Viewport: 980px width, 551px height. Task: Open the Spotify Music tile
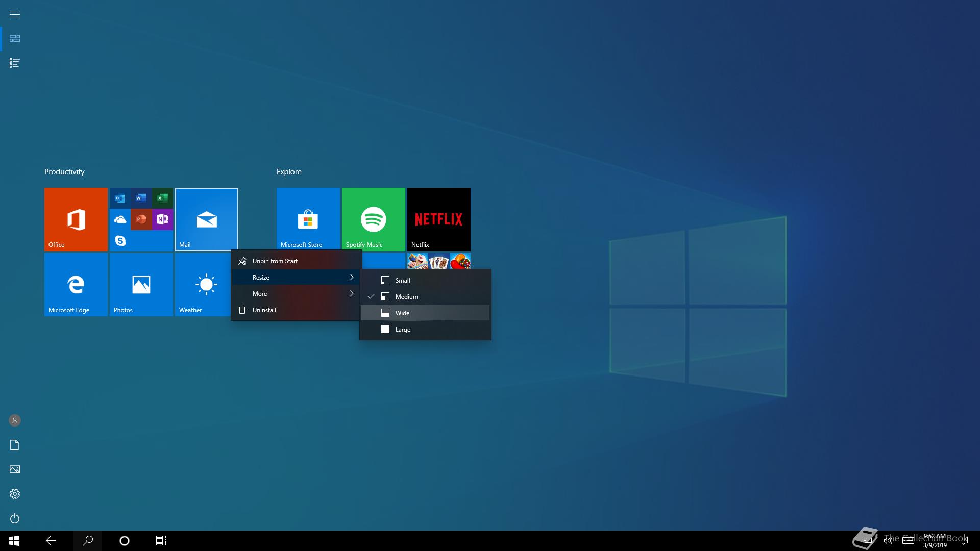point(374,219)
